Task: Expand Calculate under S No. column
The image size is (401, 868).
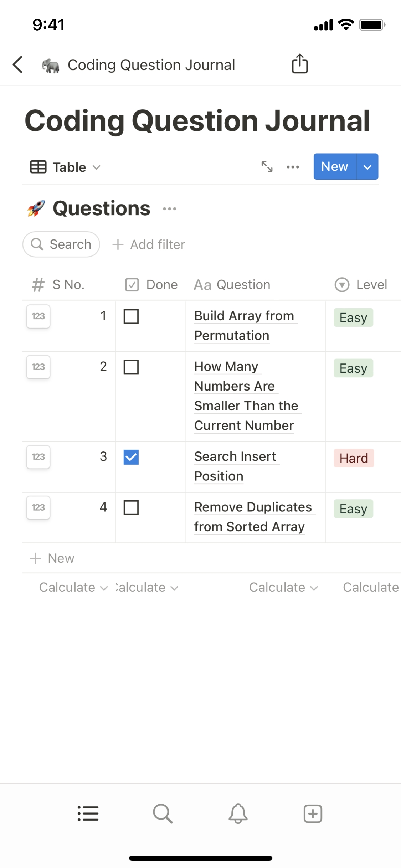Action: [x=73, y=588]
